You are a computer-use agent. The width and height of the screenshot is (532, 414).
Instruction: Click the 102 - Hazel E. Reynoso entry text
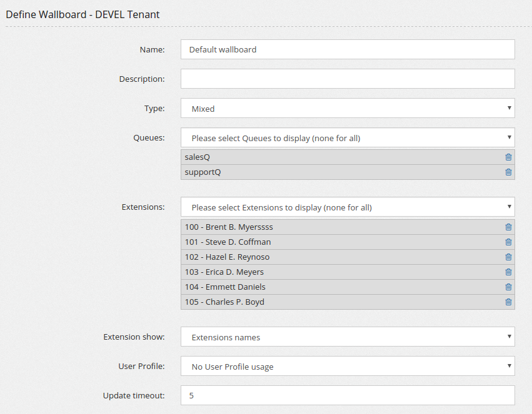[227, 257]
